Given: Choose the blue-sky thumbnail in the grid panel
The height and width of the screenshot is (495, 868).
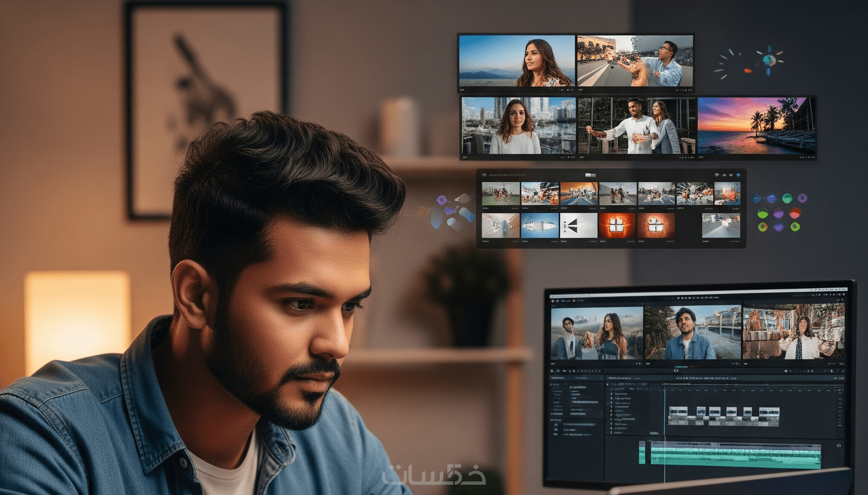Looking at the screenshot, I should [540, 226].
